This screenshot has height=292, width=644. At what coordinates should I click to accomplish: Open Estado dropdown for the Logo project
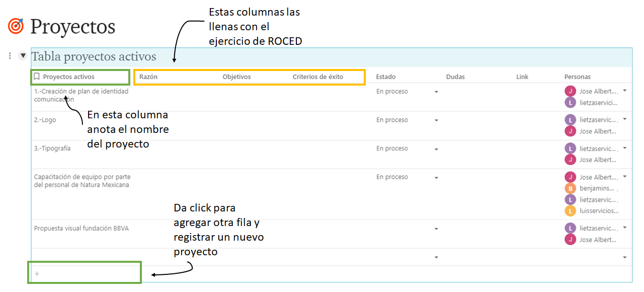coord(436,120)
